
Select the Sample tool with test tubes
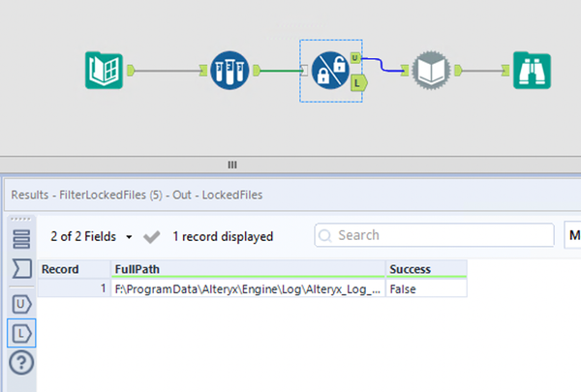229,70
